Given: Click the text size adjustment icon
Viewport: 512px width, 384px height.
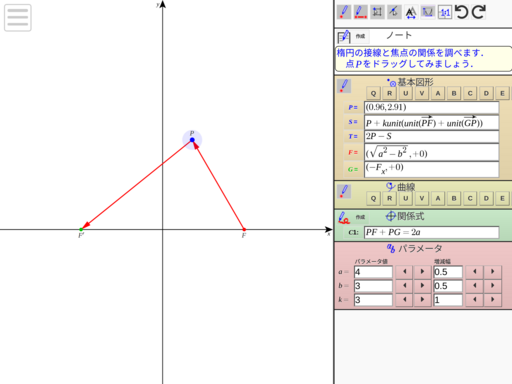Looking at the screenshot, I should tap(411, 12).
